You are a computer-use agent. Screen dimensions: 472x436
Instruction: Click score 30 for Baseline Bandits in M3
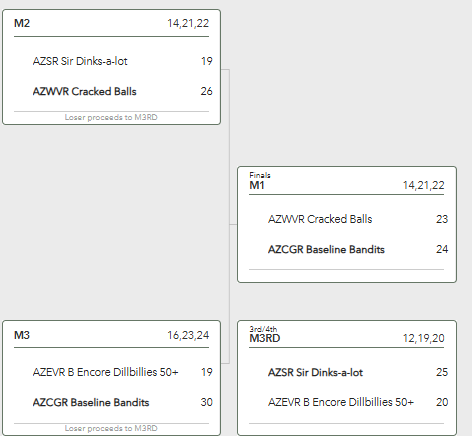point(206,402)
